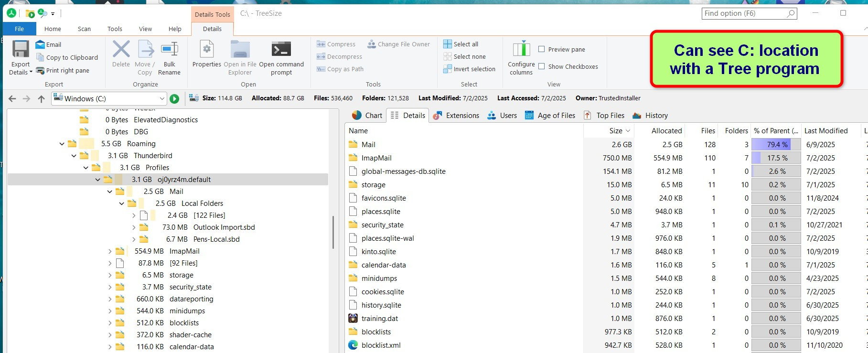
Task: Click the TreeSize app logo icon
Action: pyautogui.click(x=11, y=13)
